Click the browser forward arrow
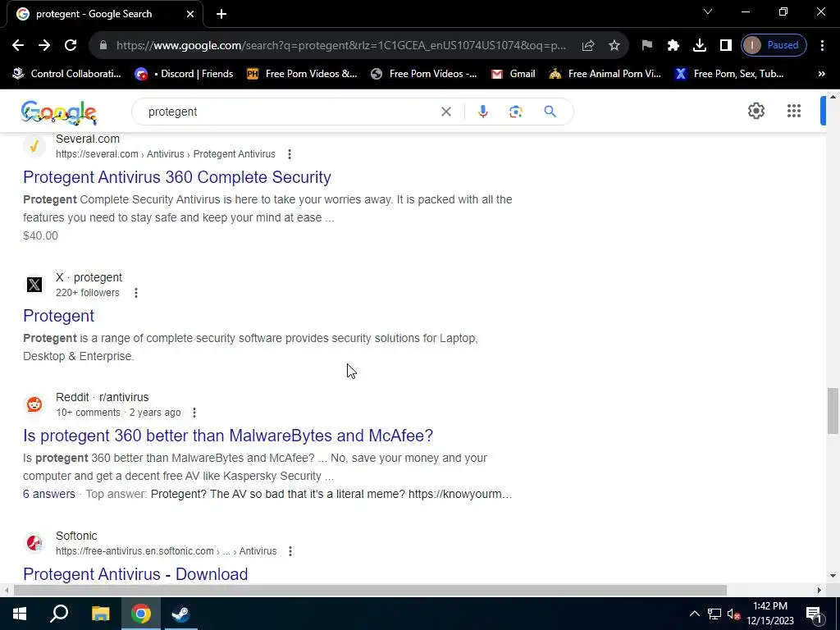 pos(44,45)
